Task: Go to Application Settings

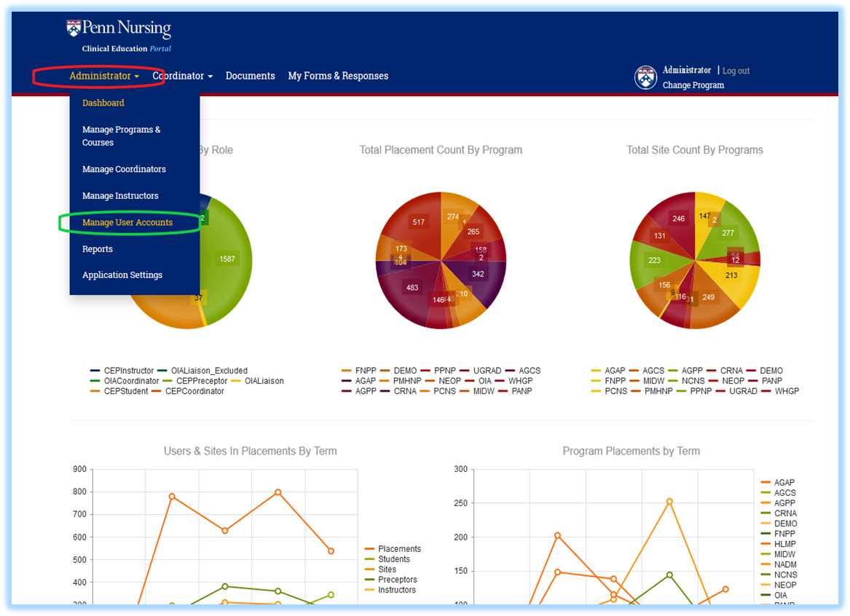Action: pyautogui.click(x=122, y=275)
